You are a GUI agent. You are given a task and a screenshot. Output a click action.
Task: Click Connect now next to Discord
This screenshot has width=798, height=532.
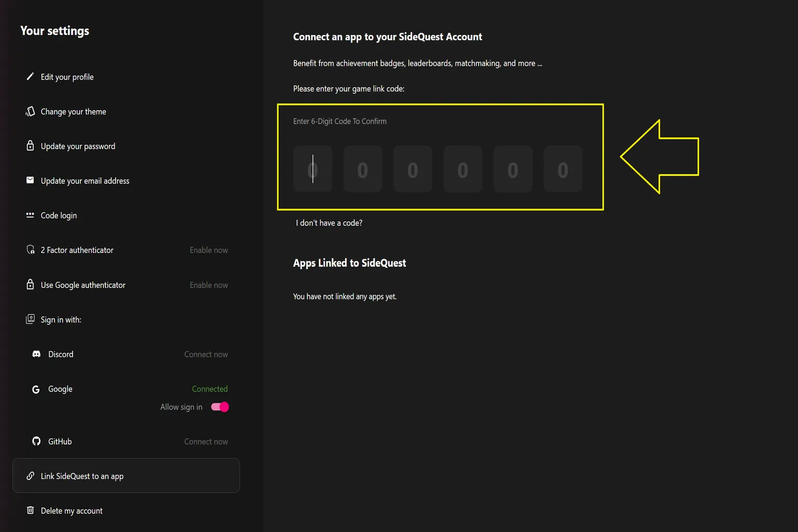[206, 354]
